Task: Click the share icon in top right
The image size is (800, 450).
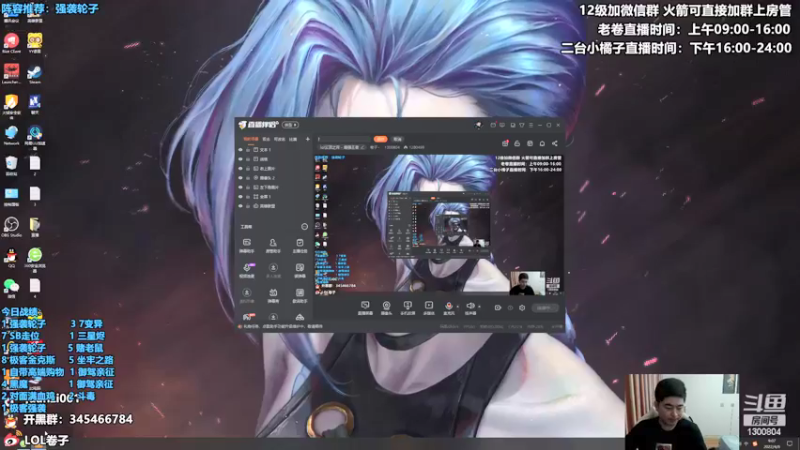Action: (555, 143)
